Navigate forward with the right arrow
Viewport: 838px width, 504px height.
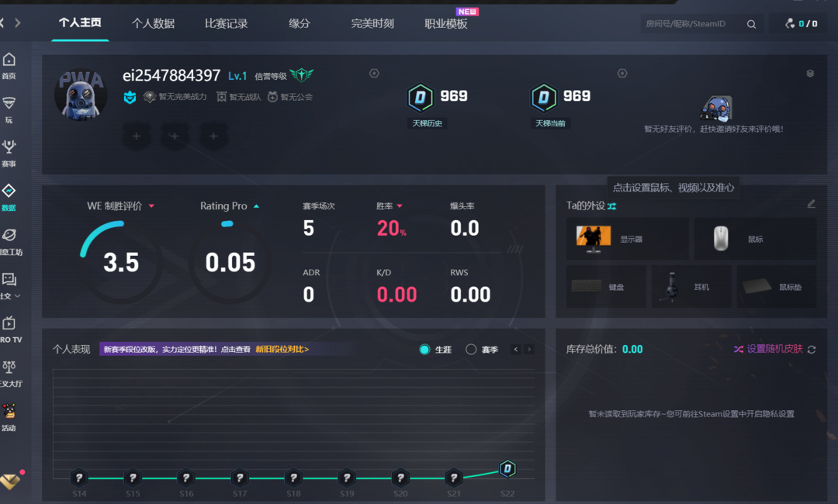(x=18, y=23)
